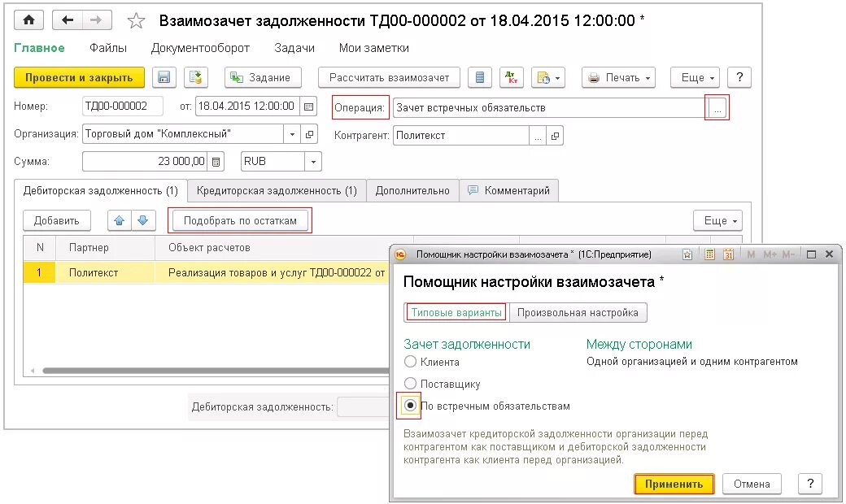846x504 pixels.
Task: Open the Файлы section
Action: [x=108, y=48]
